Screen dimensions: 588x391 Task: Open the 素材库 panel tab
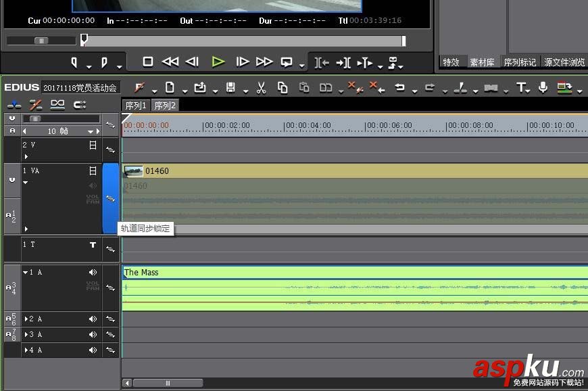click(x=483, y=62)
